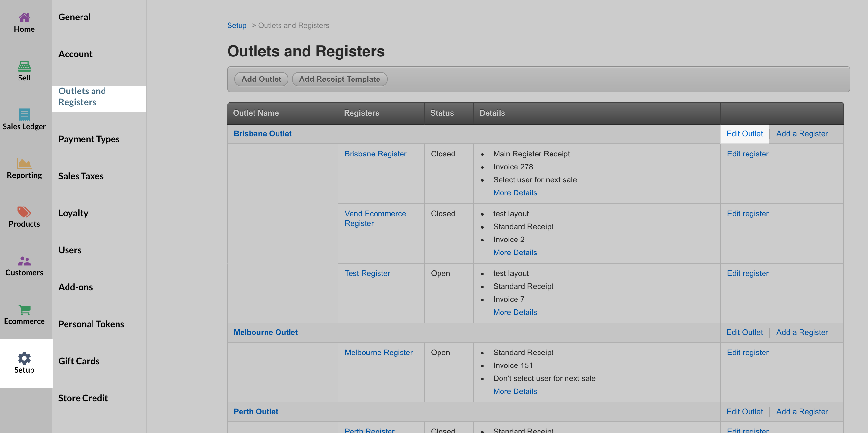Click the Add Receipt Template button
The width and height of the screenshot is (868, 433).
tap(339, 79)
